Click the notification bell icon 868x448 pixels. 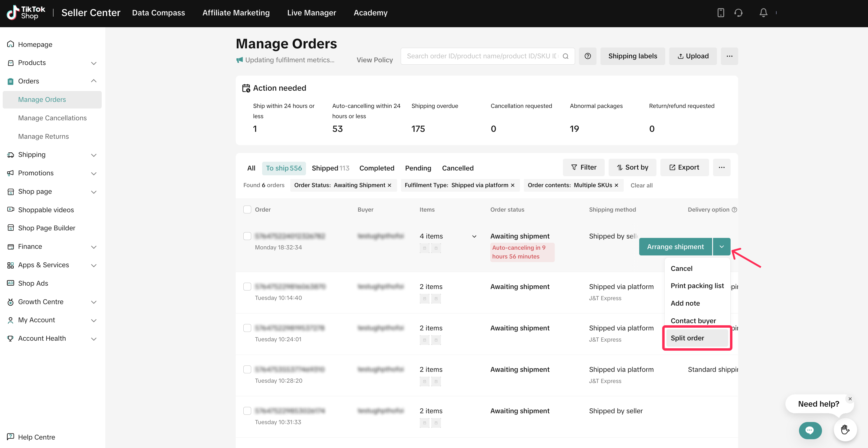point(763,13)
